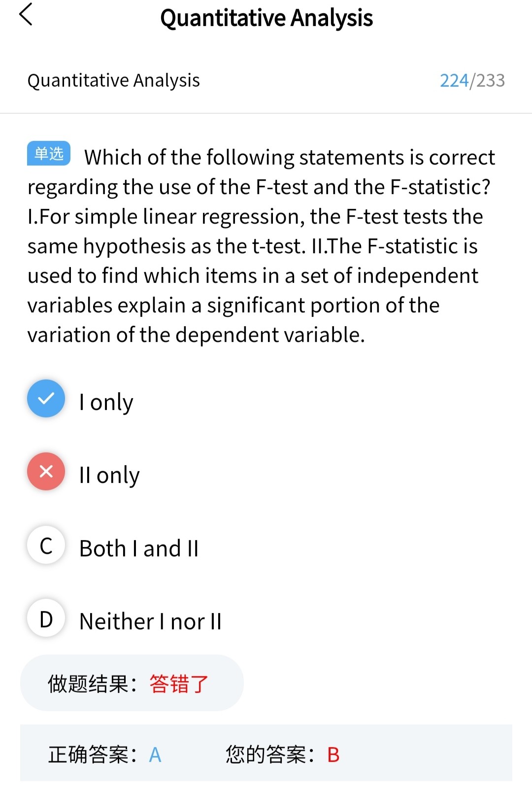Select the red X answer circle

46,471
